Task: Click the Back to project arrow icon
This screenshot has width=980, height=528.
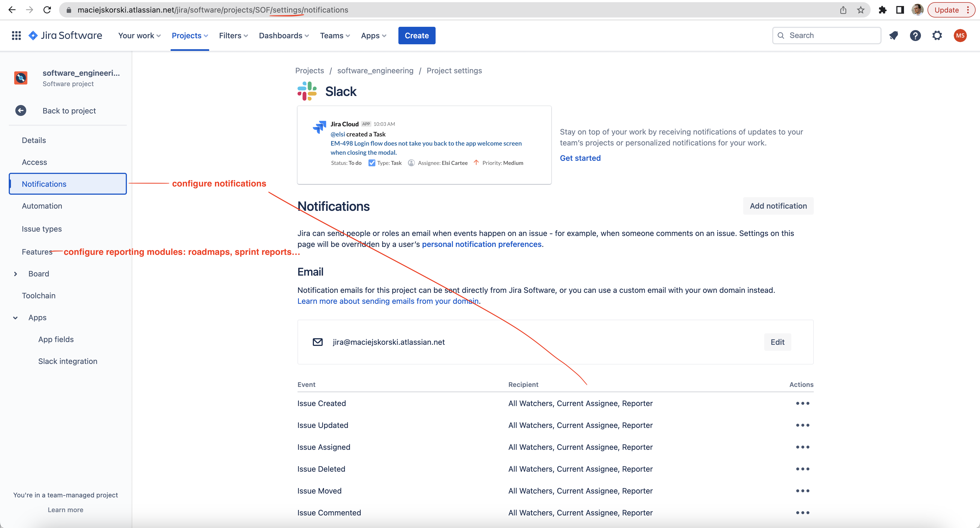Action: click(x=21, y=111)
